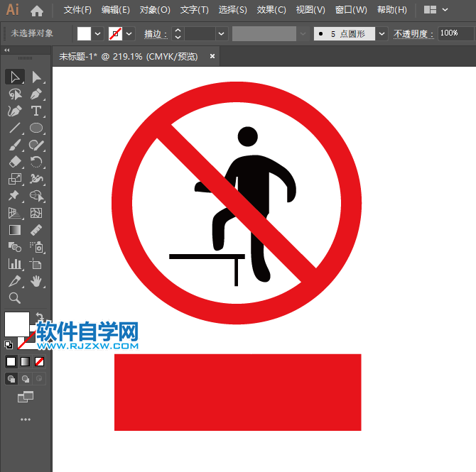
Task: Select the Ellipse tool
Action: point(36,128)
